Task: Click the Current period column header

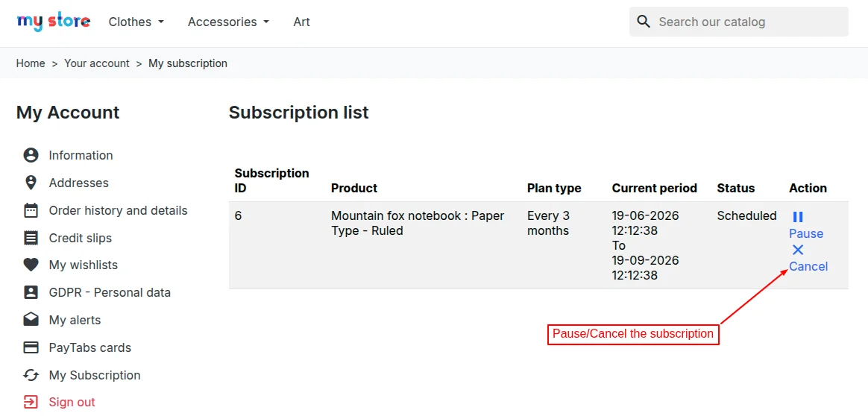Action: tap(654, 188)
